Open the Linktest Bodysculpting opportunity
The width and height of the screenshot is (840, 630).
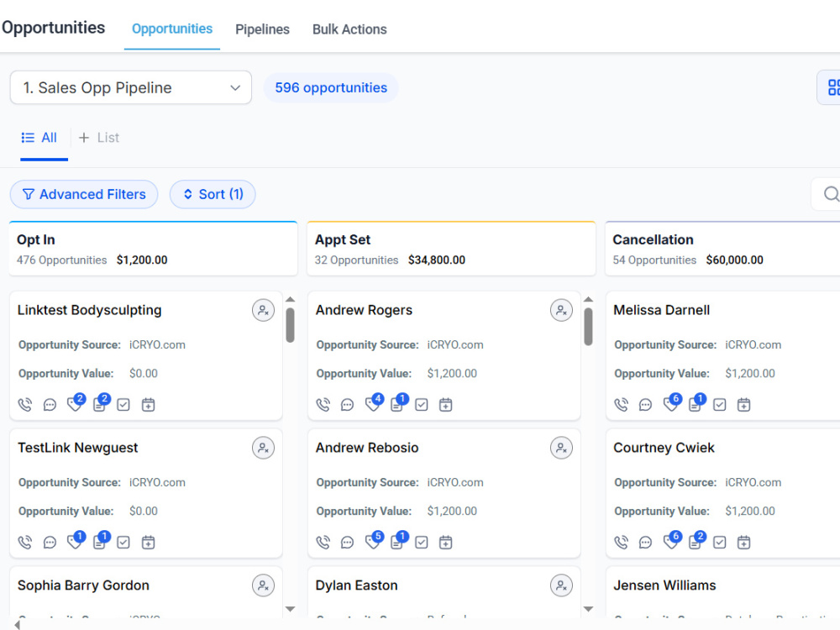point(90,310)
